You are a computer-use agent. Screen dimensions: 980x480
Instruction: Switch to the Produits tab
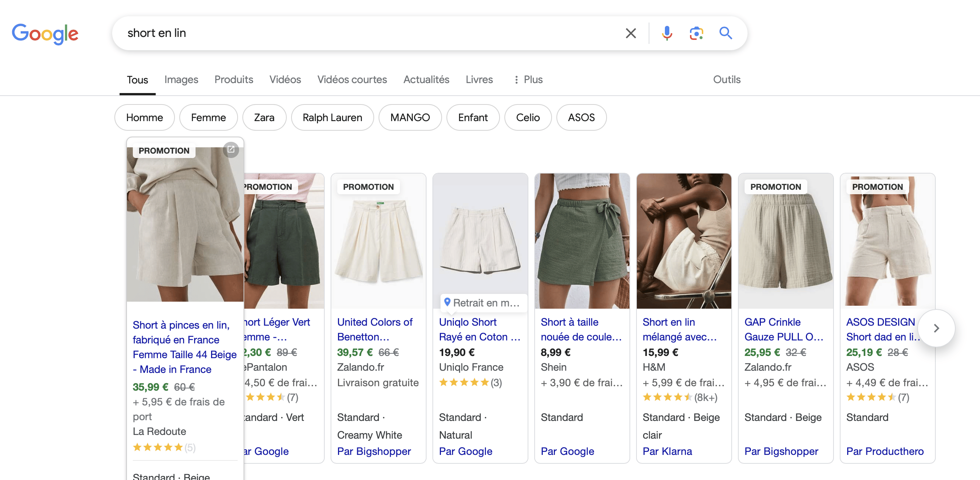click(x=234, y=79)
